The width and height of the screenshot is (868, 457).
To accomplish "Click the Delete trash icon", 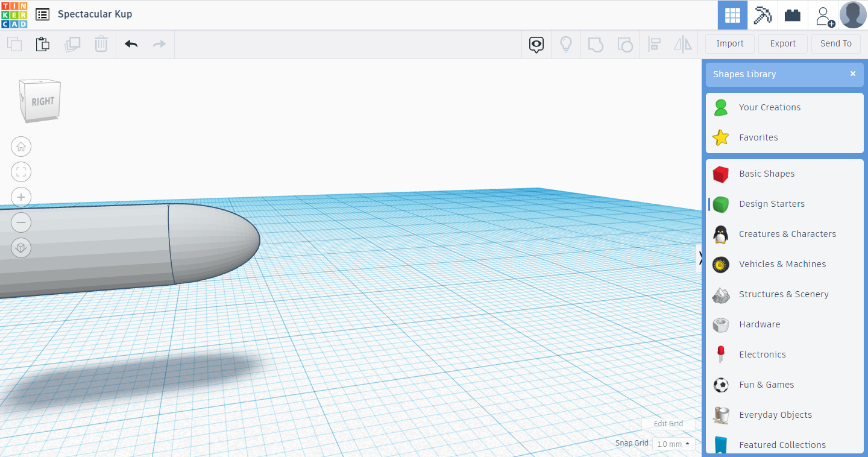I will (x=101, y=44).
